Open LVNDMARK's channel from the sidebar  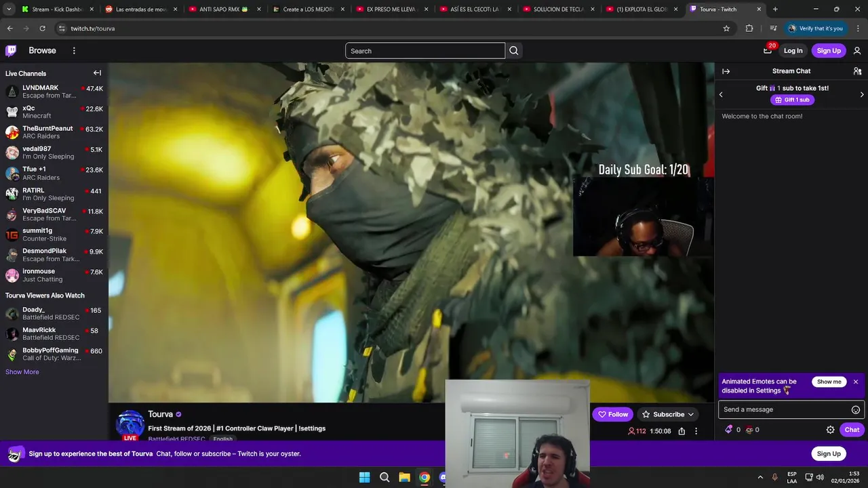(54, 91)
